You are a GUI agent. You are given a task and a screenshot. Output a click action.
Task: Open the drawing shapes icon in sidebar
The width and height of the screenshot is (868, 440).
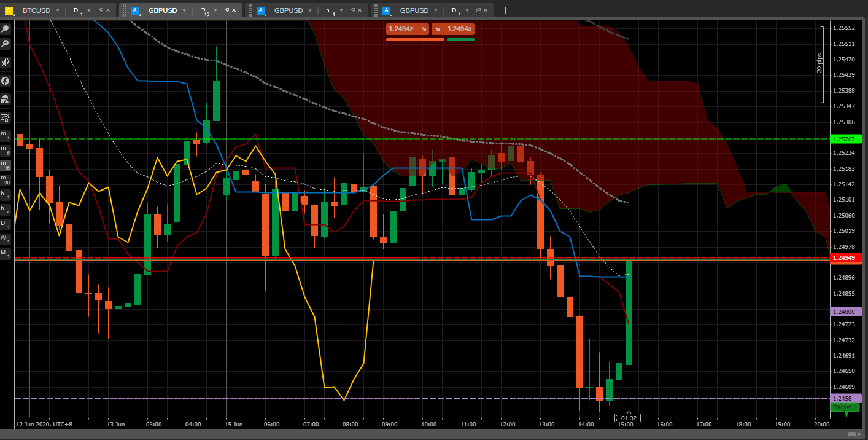pyautogui.click(x=5, y=99)
